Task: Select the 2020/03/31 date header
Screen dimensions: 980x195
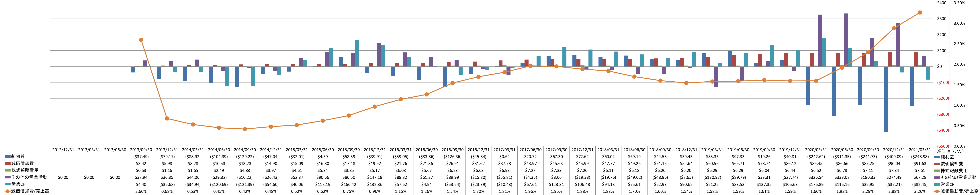Action: [x=816, y=150]
